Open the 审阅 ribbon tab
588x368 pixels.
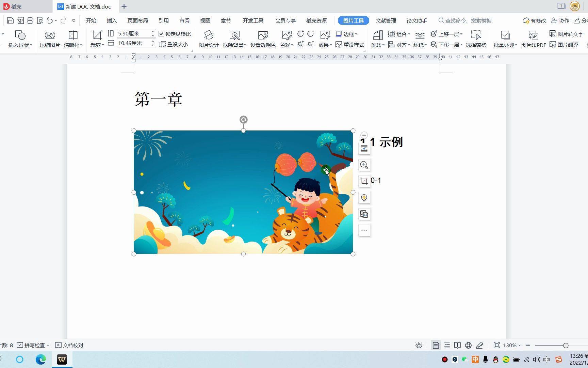coord(184,20)
